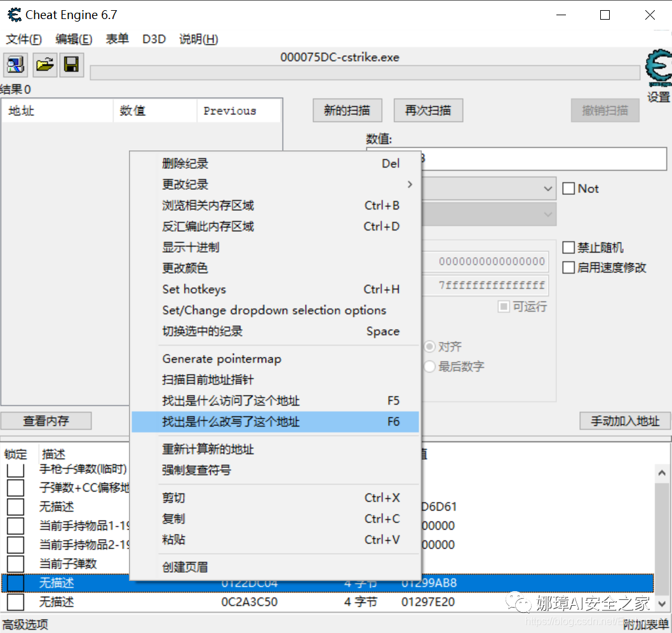Click address list scrollbar up arrow
The width and height of the screenshot is (672, 633).
(x=662, y=473)
